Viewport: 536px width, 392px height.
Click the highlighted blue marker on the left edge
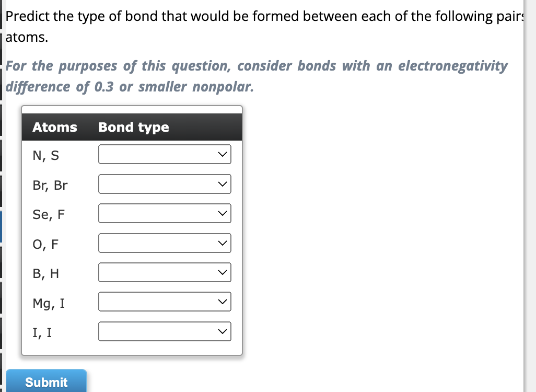click(x=2, y=227)
